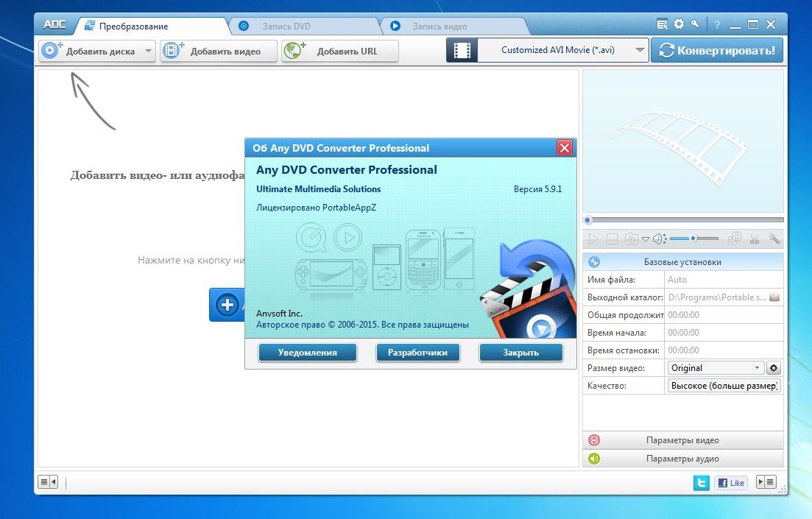The width and height of the screenshot is (812, 519).
Task: Switch to the Запись DVD tab
Action: coord(286,27)
